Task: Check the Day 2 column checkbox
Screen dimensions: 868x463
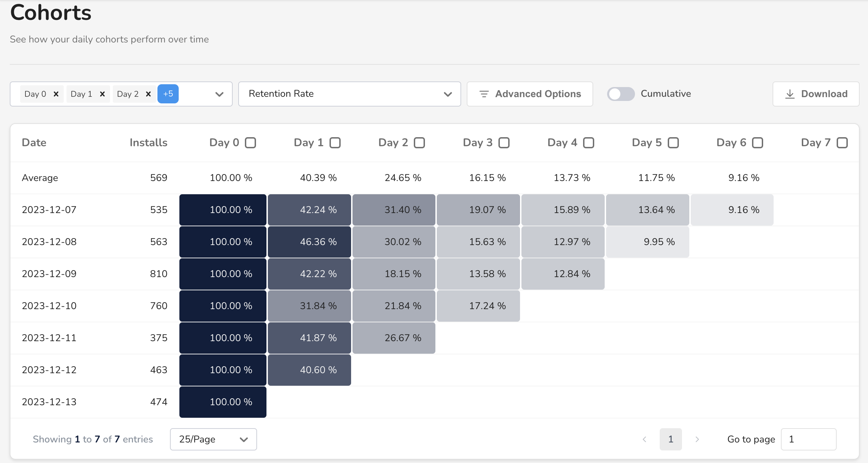Action: point(419,143)
